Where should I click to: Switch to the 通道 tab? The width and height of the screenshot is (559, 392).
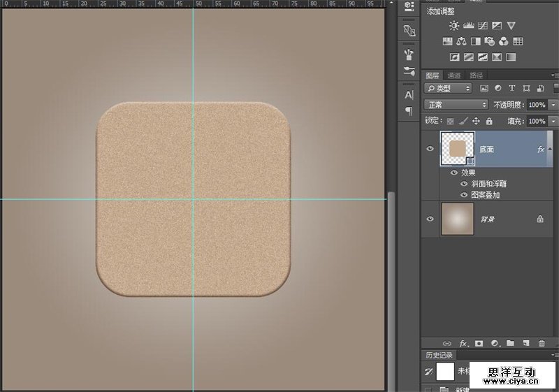[x=454, y=75]
